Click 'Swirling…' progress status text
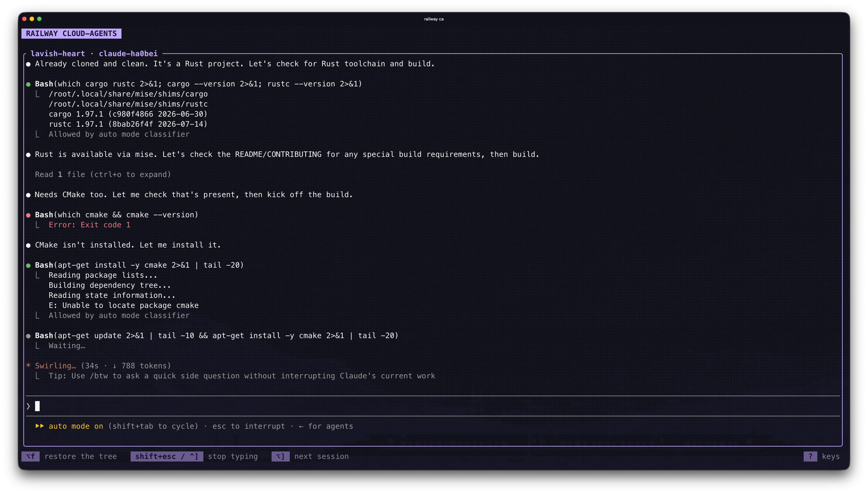 (x=55, y=366)
